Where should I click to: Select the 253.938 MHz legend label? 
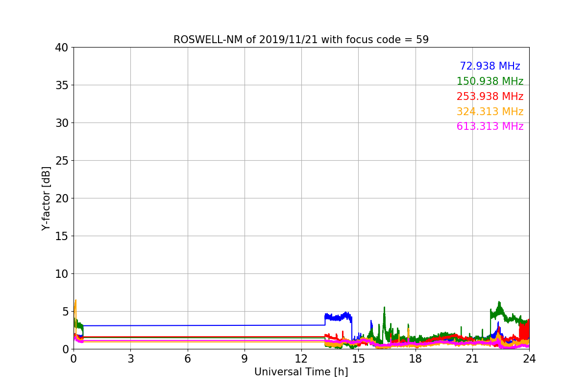490,97
